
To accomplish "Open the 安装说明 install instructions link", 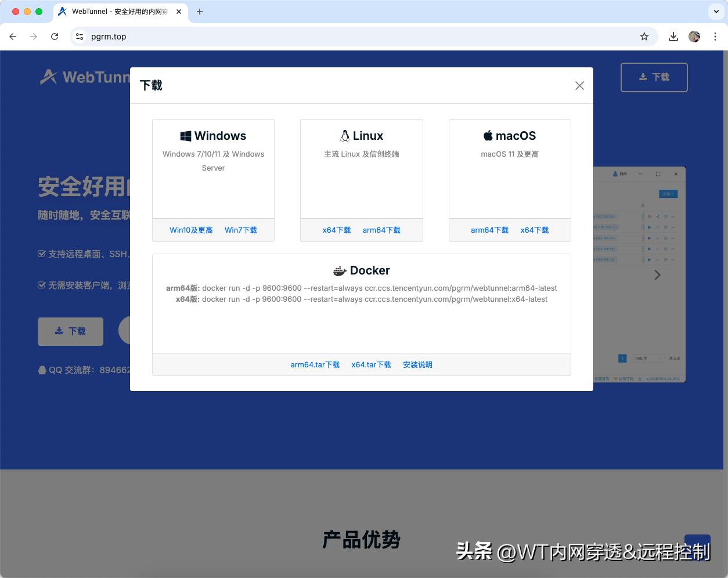I will [x=417, y=365].
